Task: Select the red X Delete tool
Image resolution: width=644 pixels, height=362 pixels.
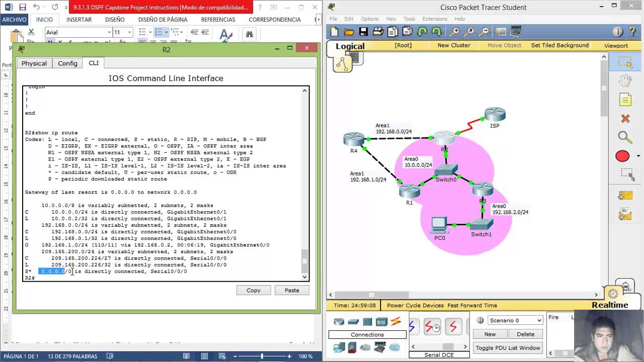Action: 625,119
